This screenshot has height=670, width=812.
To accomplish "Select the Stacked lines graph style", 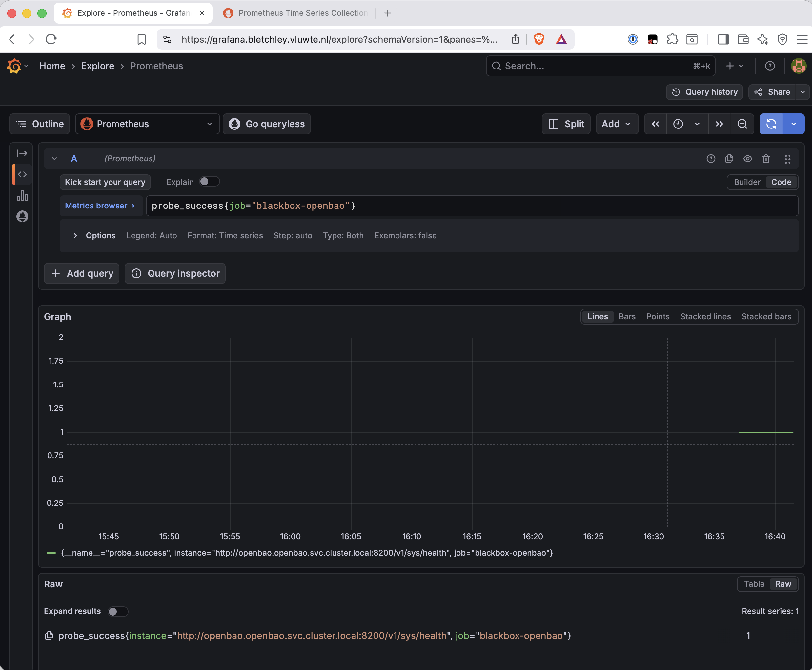I will point(705,316).
